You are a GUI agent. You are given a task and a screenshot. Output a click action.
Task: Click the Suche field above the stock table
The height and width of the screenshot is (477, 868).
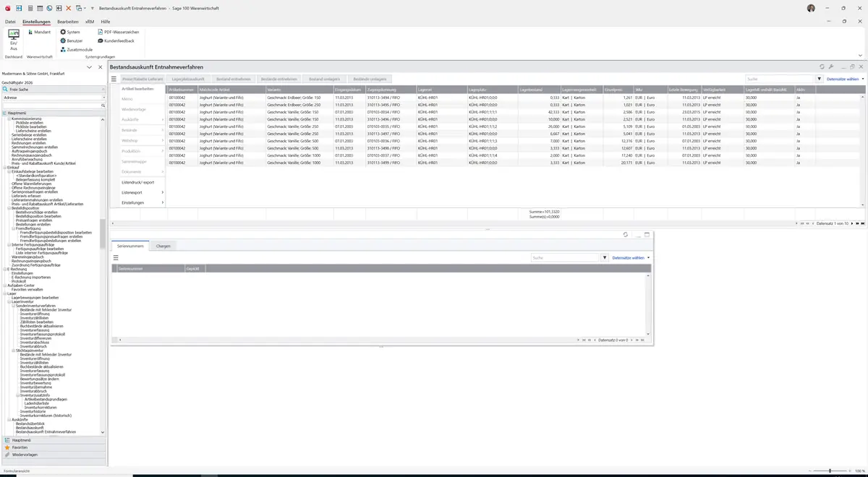(780, 79)
